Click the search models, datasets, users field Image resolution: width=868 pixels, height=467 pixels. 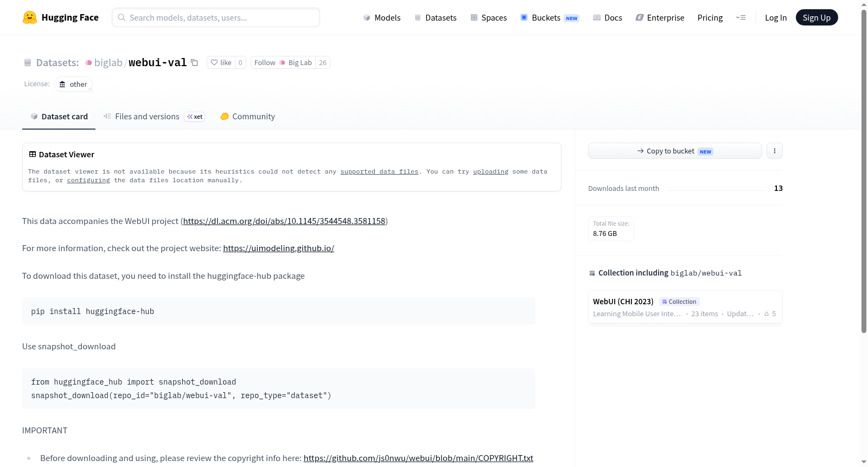tap(216, 17)
